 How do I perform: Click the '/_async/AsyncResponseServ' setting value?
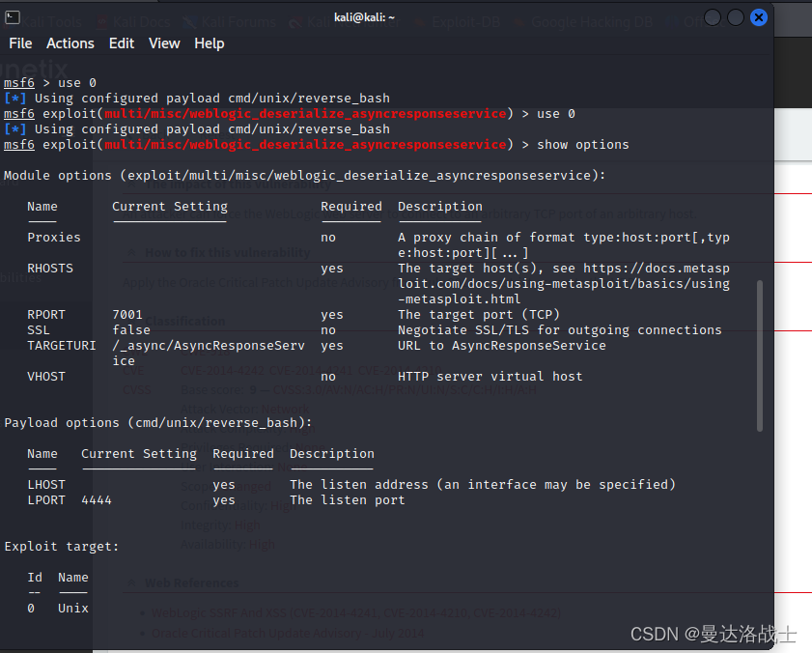pos(209,346)
